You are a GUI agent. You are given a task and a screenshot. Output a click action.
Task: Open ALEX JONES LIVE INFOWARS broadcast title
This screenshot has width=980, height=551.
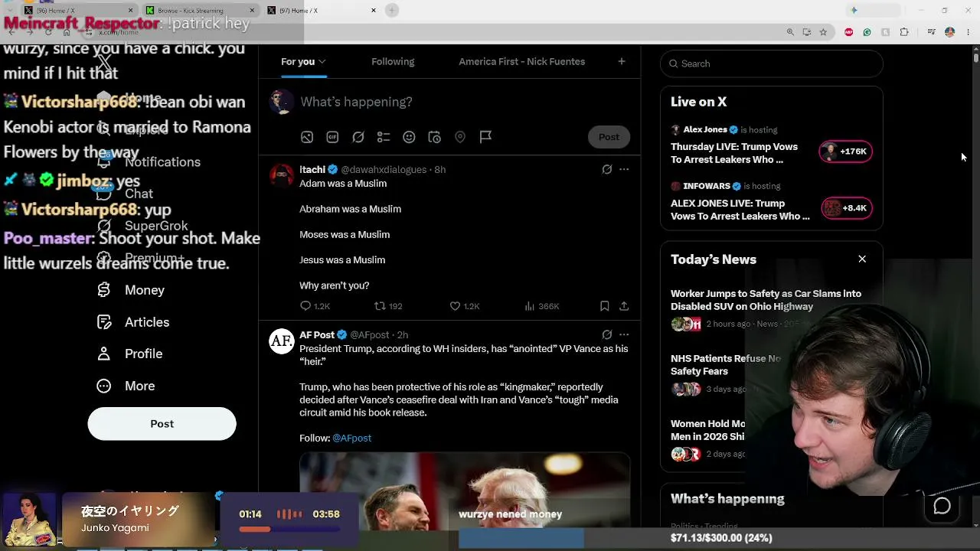pos(740,210)
